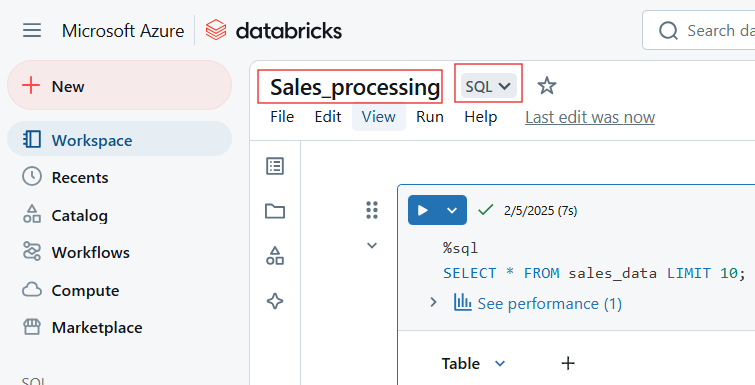This screenshot has height=385, width=755.
Task: Click the Catalog shapes icon in sidebar
Action: click(32, 214)
